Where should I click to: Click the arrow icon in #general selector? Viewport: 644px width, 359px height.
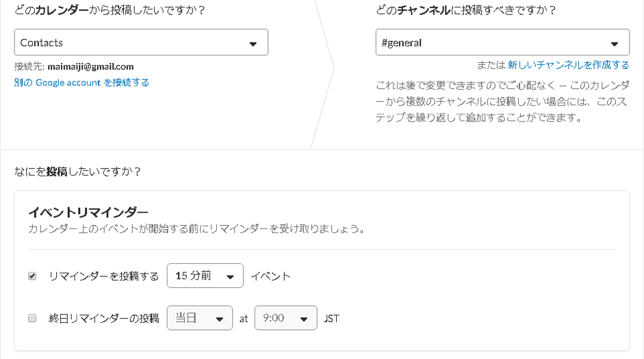(x=615, y=44)
